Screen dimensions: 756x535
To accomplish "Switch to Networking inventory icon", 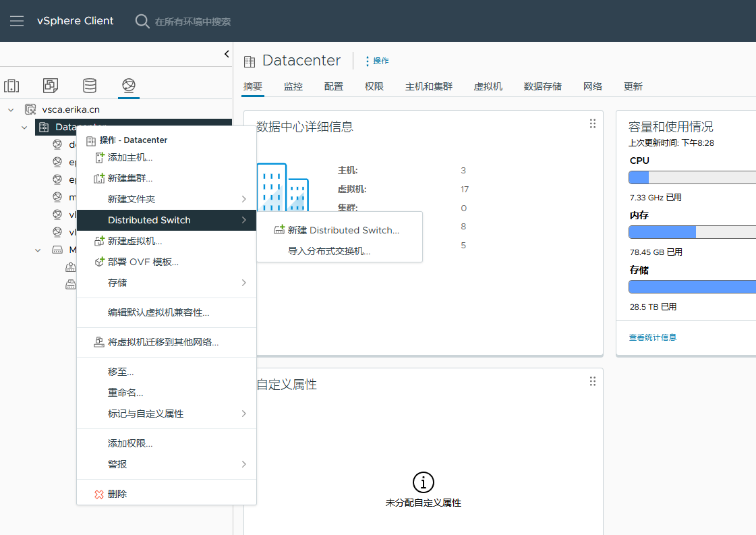I will [129, 86].
